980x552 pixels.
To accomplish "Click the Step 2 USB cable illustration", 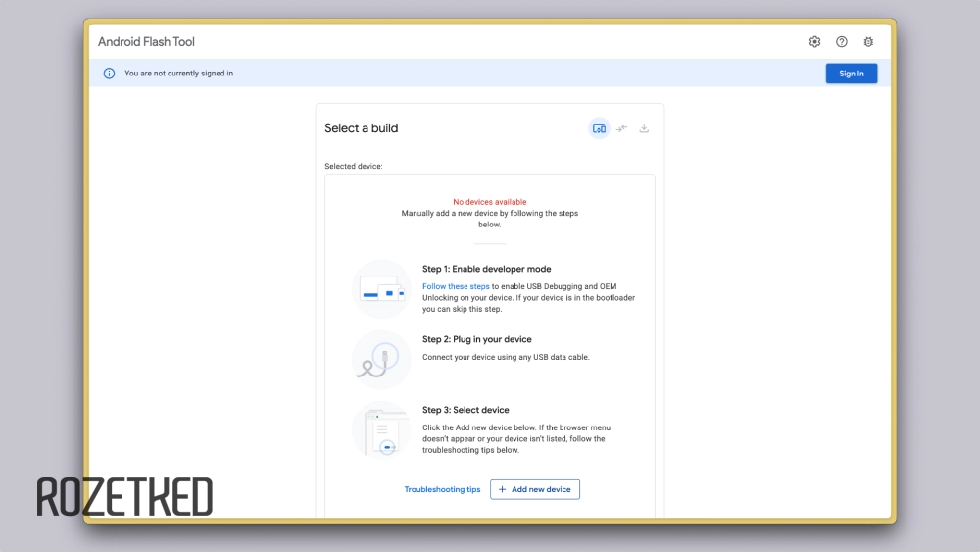I will pyautogui.click(x=381, y=359).
